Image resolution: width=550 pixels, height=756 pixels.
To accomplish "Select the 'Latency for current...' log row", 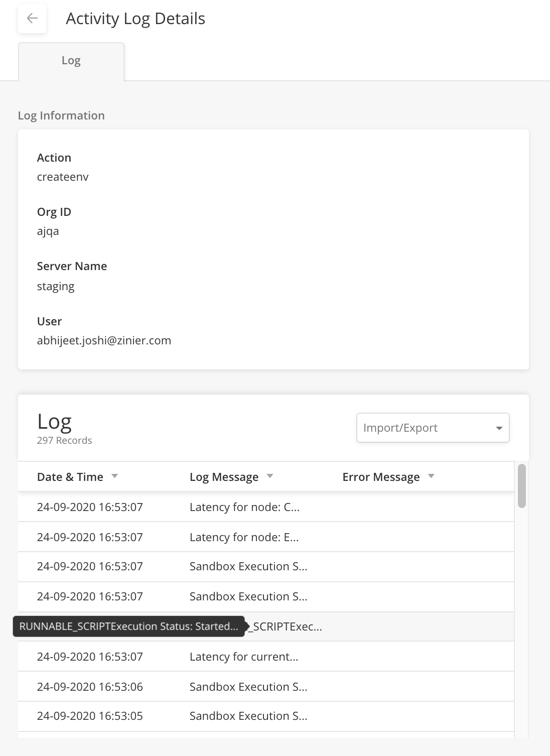I will tap(266, 657).
